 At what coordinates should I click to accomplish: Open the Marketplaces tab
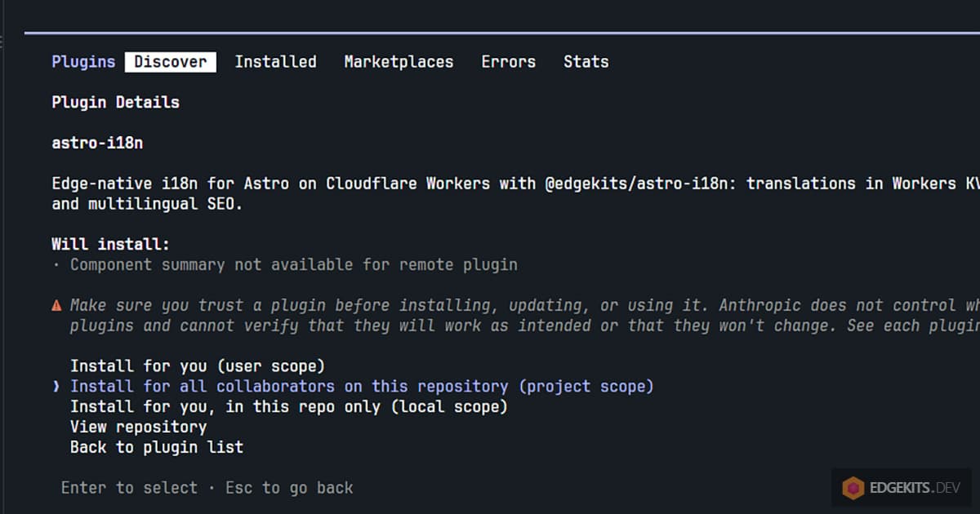tap(399, 62)
